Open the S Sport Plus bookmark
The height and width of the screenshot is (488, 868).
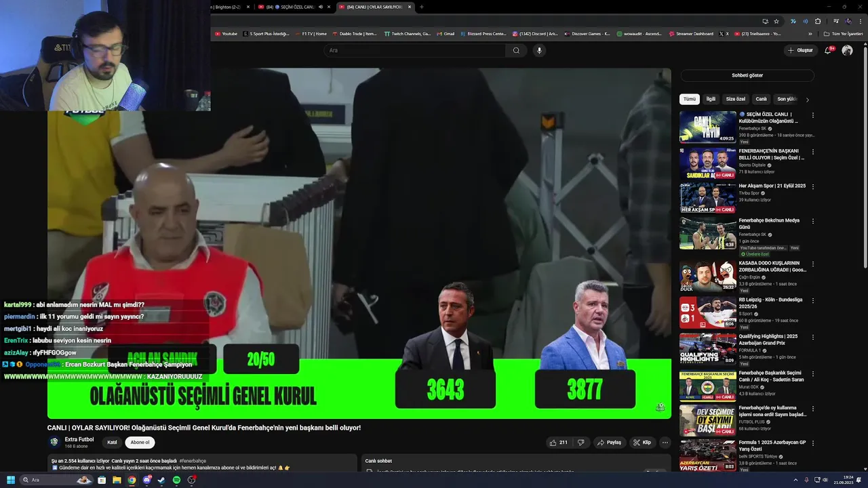[x=266, y=33]
